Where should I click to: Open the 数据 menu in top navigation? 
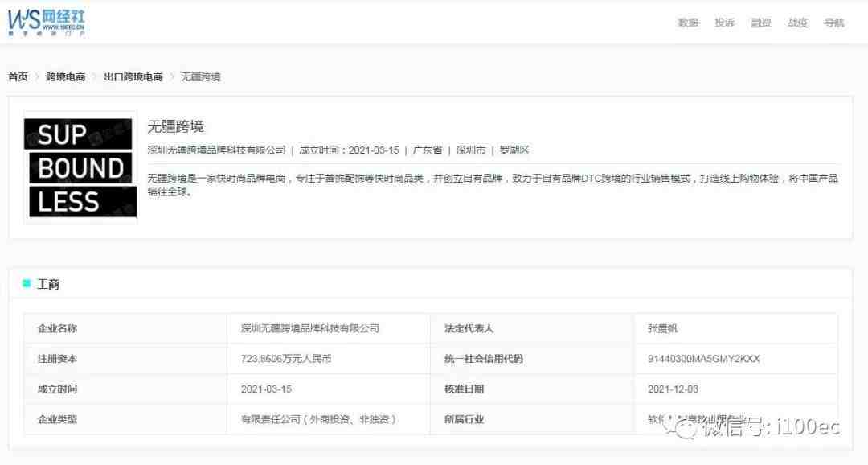click(688, 23)
